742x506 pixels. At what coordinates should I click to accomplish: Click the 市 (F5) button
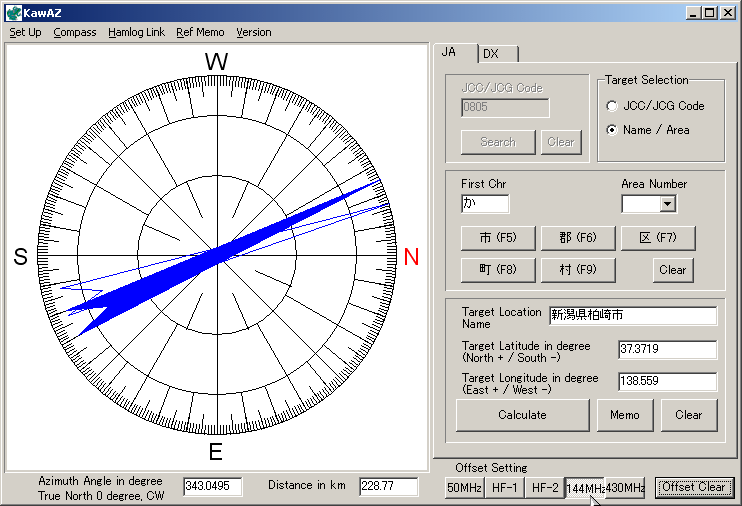tap(498, 238)
